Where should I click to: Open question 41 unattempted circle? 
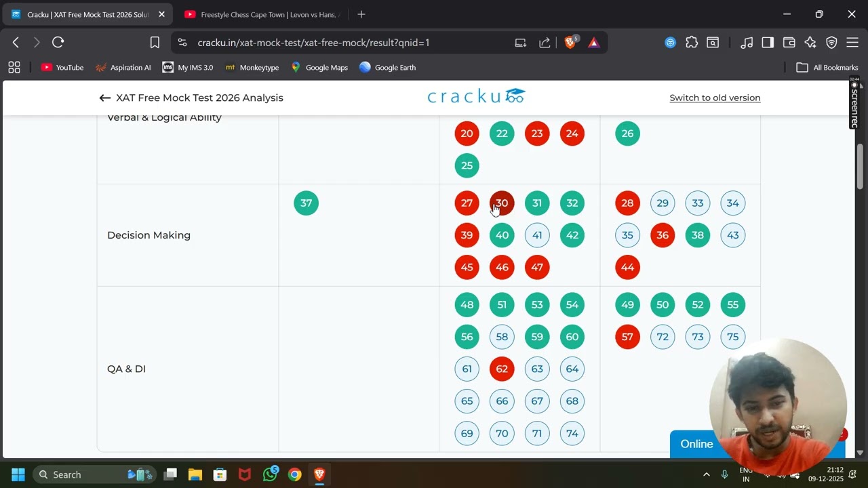537,235
